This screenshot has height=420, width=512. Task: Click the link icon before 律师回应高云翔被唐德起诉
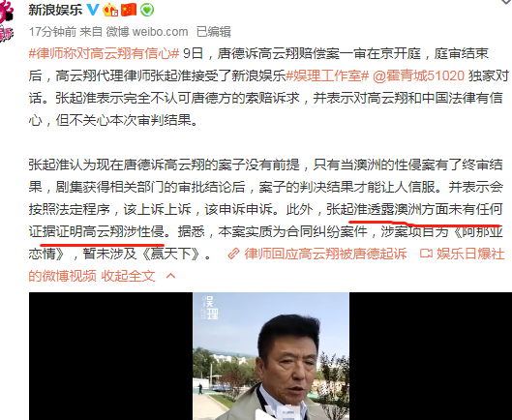tap(234, 254)
